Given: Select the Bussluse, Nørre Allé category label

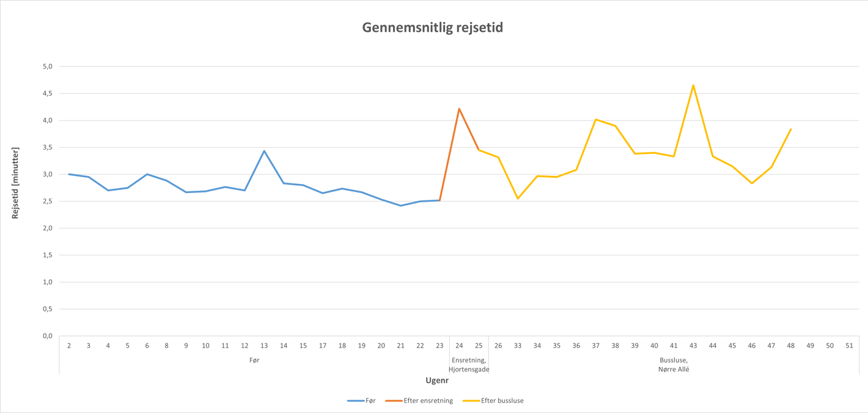Looking at the screenshot, I should tap(674, 365).
